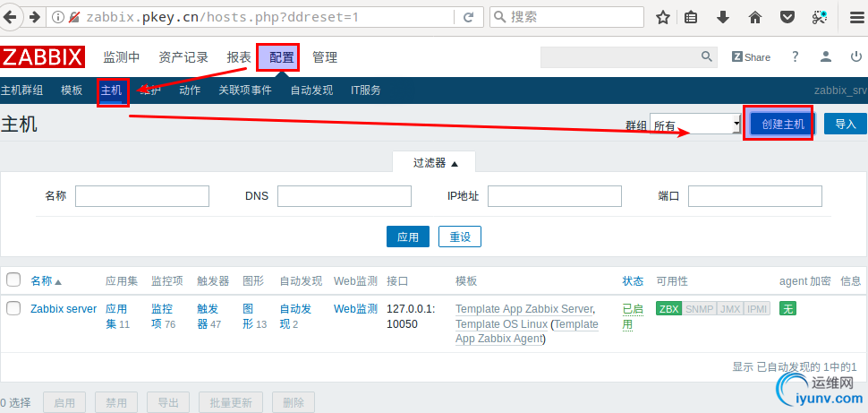Switch to 主机 submenu
This screenshot has height=413, width=868.
(111, 90)
